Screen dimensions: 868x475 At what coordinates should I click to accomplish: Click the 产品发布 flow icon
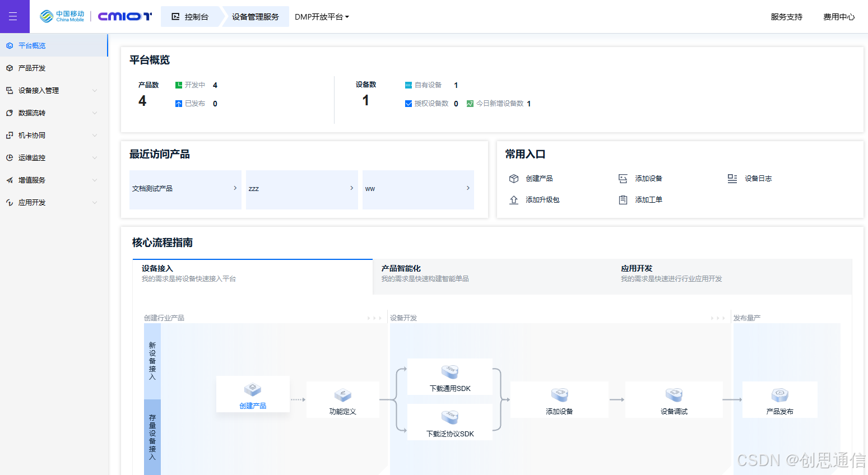(x=779, y=394)
